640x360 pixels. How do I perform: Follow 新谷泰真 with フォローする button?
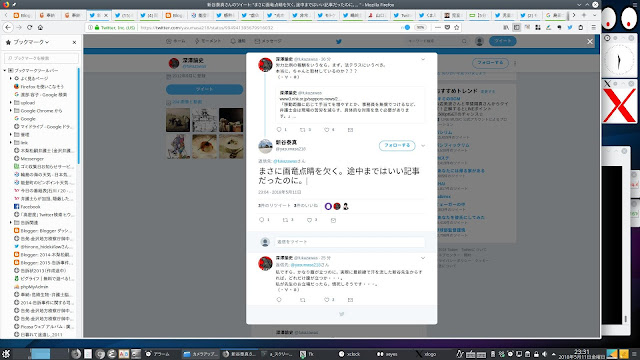point(397,145)
